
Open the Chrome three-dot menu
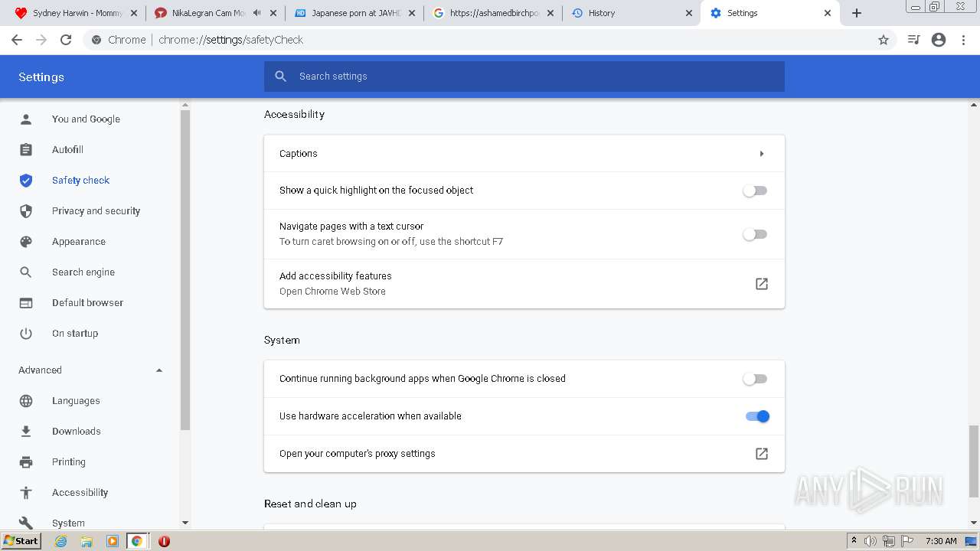[964, 40]
